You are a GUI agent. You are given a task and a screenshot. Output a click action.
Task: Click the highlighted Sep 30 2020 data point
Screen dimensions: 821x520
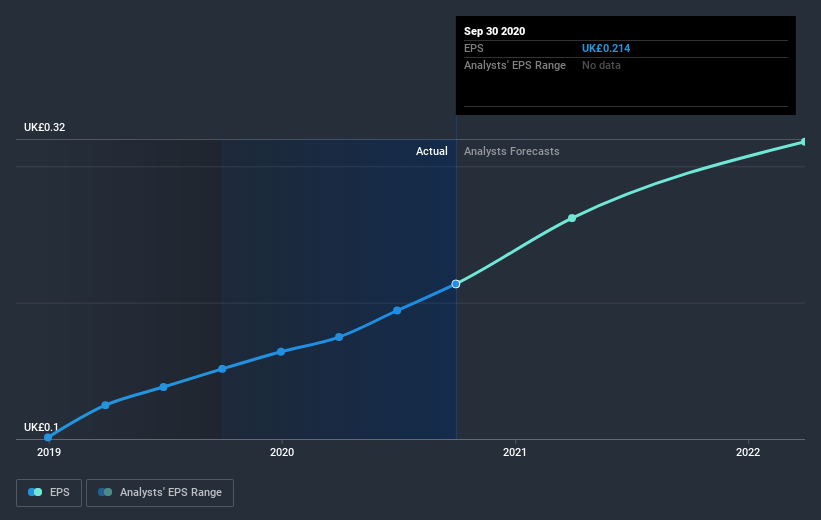(456, 284)
